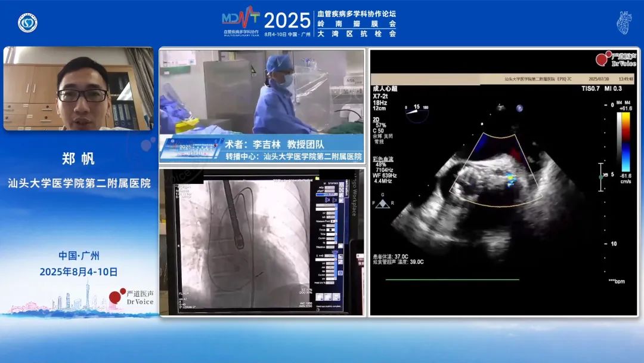Click the P orientation marker on ultrasound
The width and height of the screenshot is (644, 363).
[519, 109]
